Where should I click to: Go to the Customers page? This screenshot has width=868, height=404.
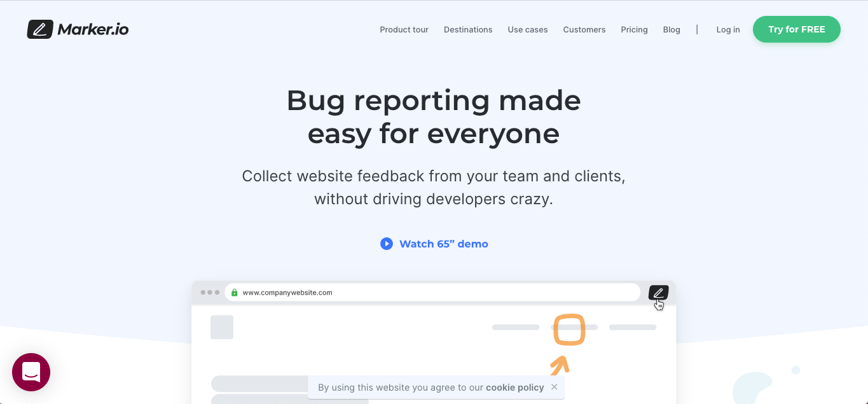pyautogui.click(x=584, y=29)
